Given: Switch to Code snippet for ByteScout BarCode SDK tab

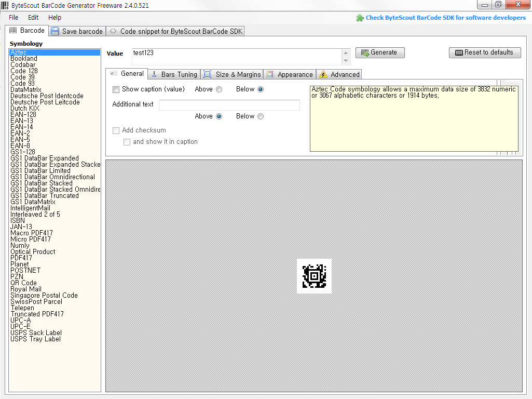Looking at the screenshot, I should [175, 31].
